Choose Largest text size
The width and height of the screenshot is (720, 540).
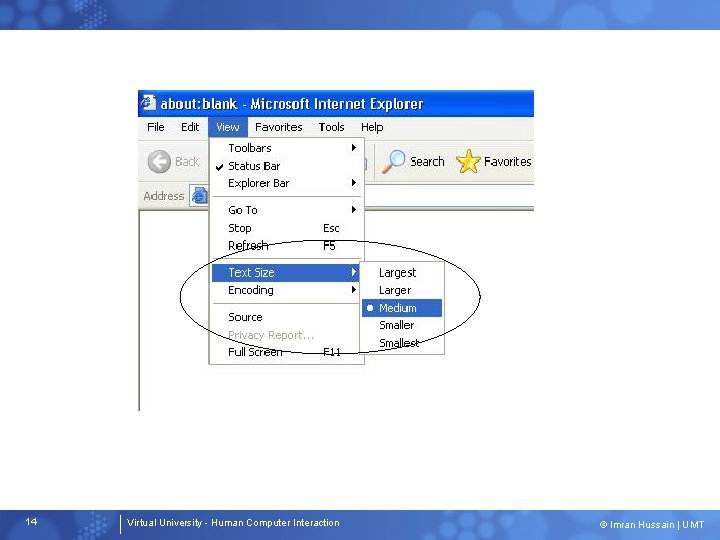pos(397,273)
